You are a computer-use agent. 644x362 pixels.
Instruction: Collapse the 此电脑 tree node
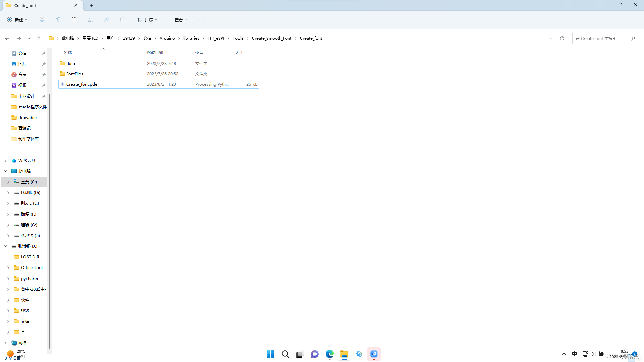[x=5, y=171]
